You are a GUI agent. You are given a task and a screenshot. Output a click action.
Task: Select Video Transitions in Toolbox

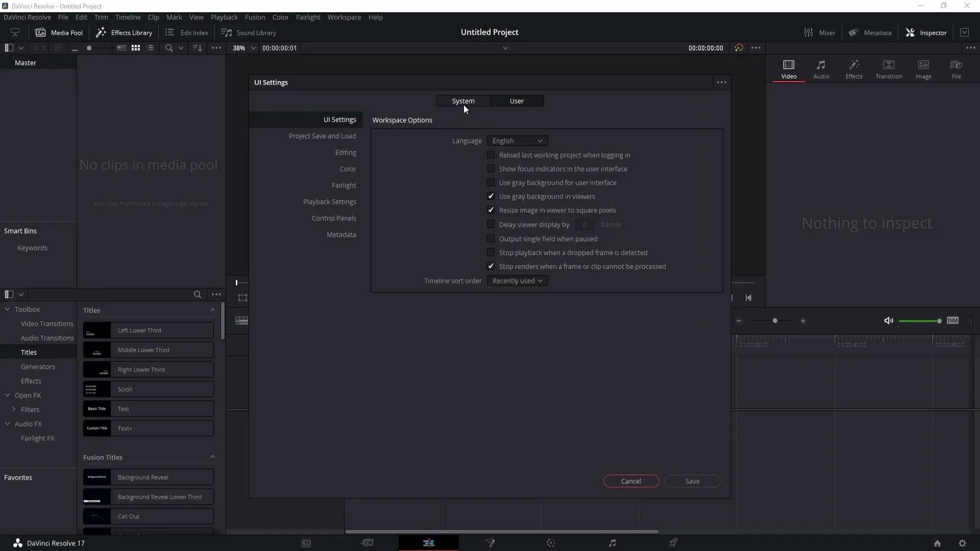[47, 323]
